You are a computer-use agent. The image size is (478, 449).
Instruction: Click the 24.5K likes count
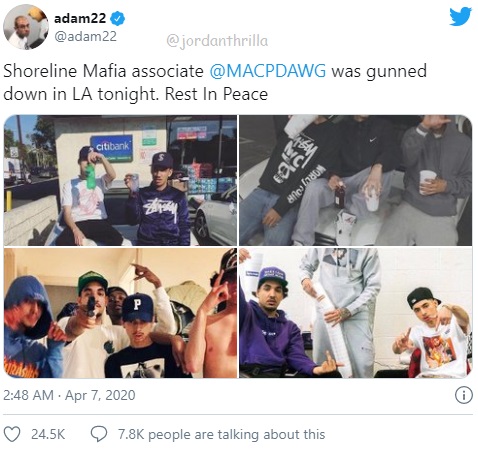coord(48,434)
